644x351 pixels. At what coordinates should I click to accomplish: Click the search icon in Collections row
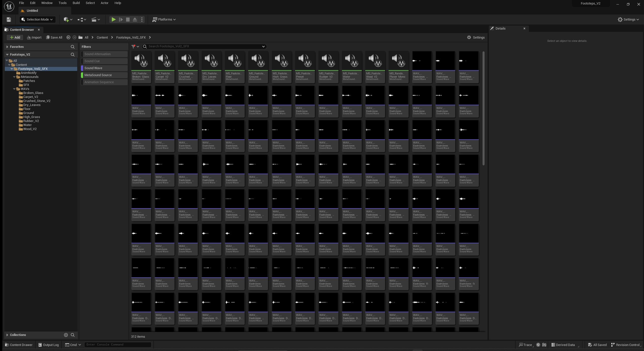tap(73, 335)
